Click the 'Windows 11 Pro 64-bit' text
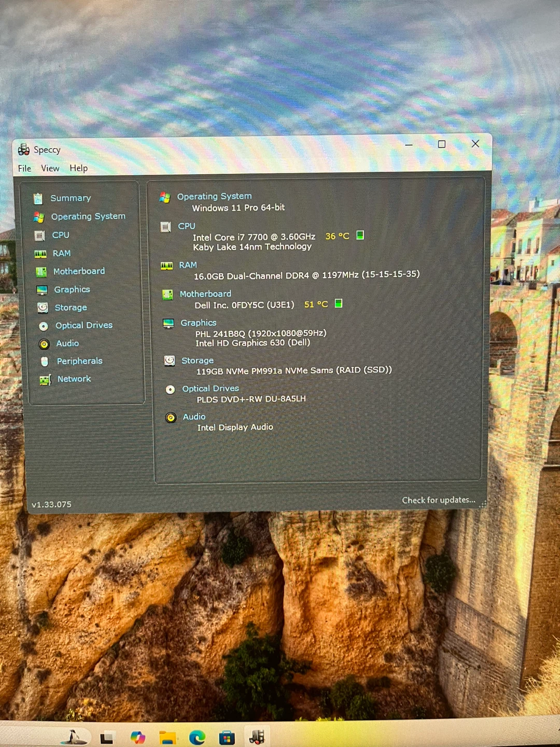The height and width of the screenshot is (747, 560). point(239,208)
